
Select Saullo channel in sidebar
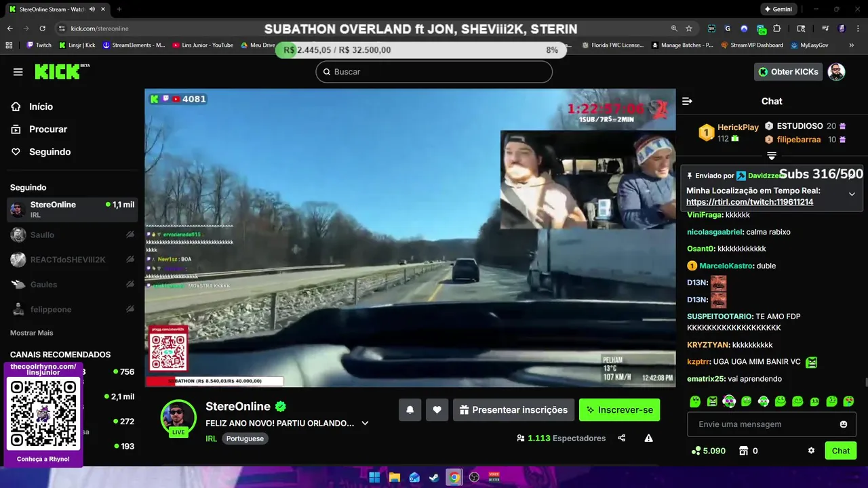[72, 235]
